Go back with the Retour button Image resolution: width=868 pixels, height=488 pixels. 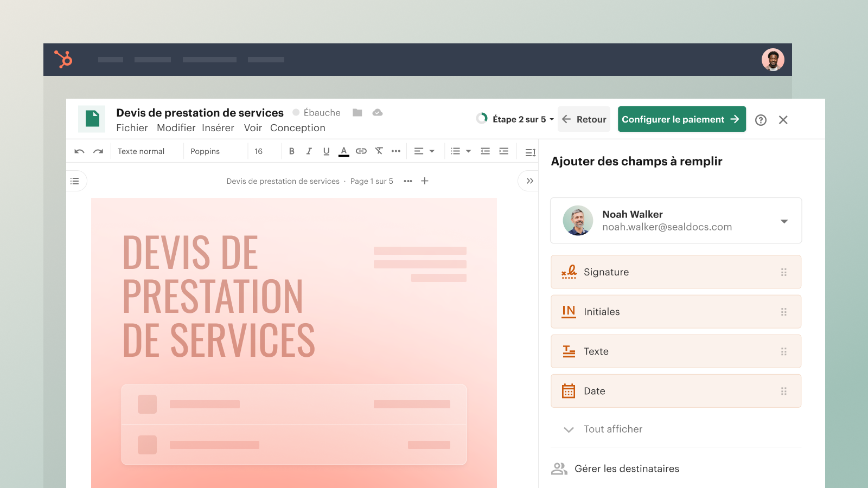[584, 119]
